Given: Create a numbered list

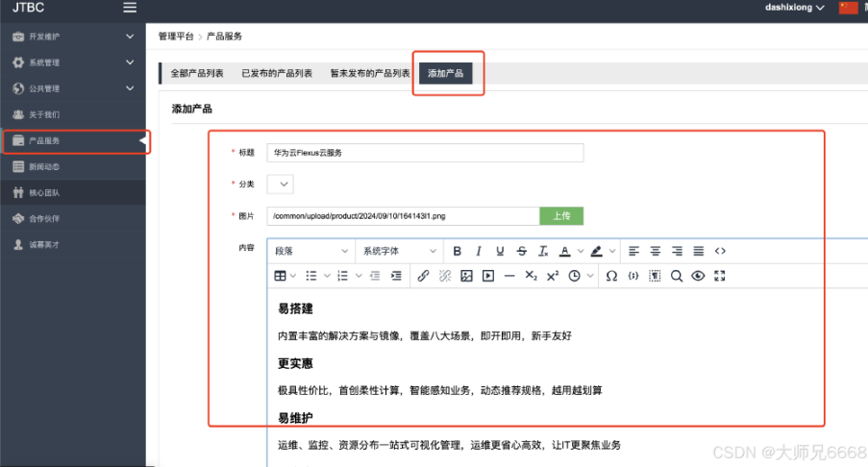Looking at the screenshot, I should click(343, 276).
